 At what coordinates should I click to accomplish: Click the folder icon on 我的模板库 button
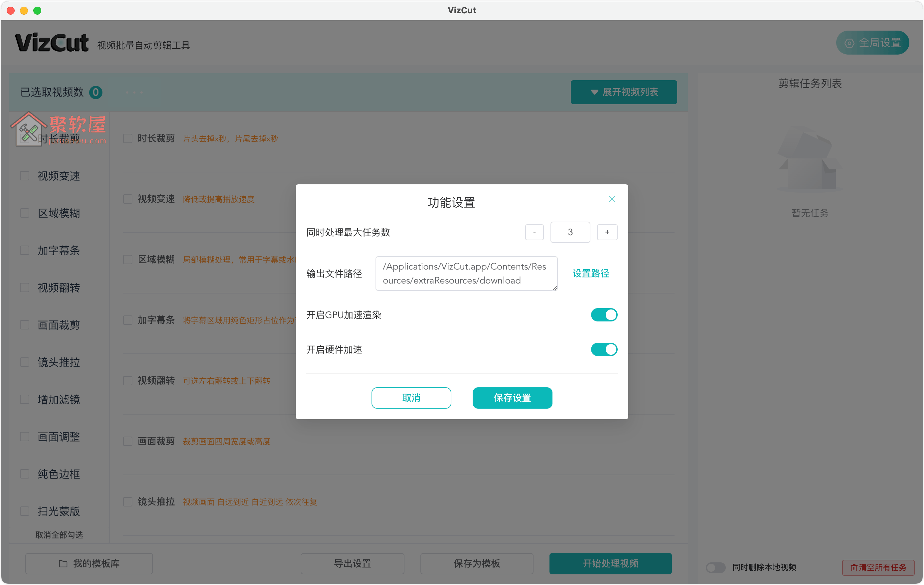point(63,563)
